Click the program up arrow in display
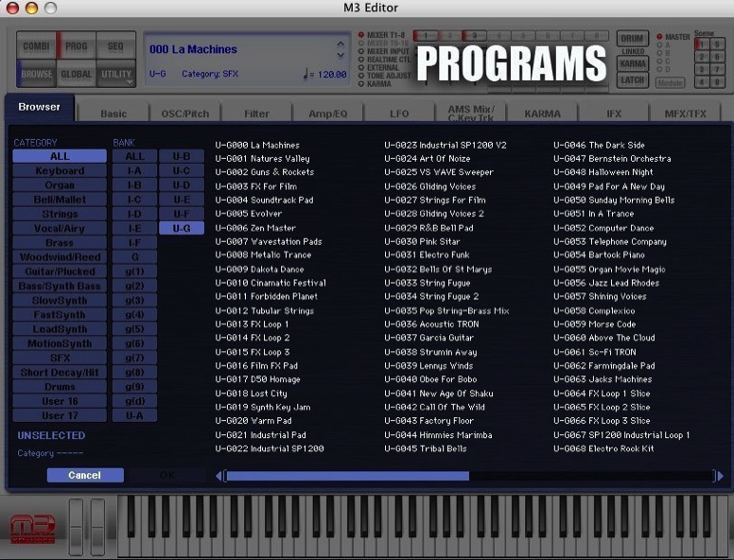734x560 pixels. coord(341,44)
